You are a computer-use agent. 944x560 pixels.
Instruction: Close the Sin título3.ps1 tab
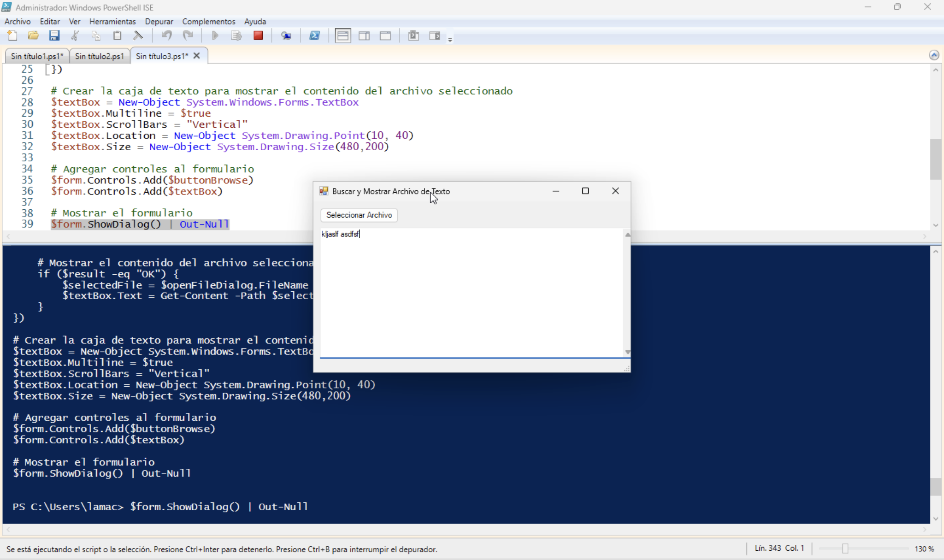196,56
